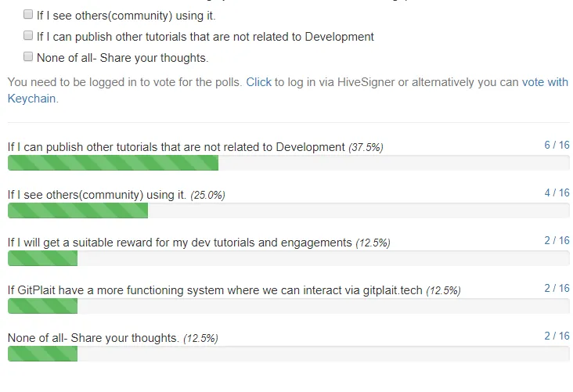Click the 25.0% green progress bar
The height and width of the screenshot is (392, 573).
tap(77, 210)
